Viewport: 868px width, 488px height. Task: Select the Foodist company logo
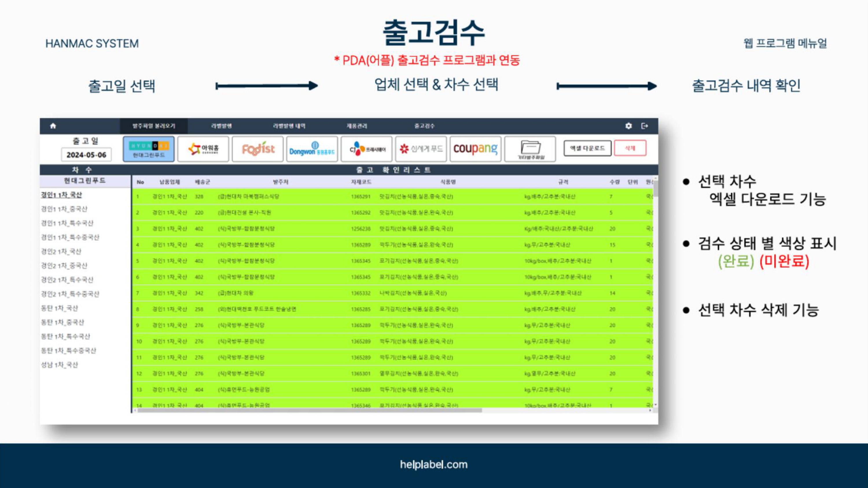pyautogui.click(x=258, y=149)
